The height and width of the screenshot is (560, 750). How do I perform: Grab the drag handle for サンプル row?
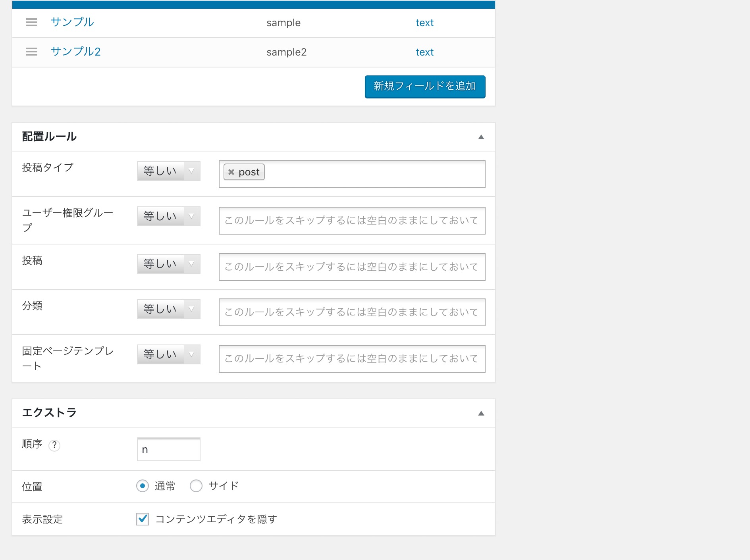31,22
